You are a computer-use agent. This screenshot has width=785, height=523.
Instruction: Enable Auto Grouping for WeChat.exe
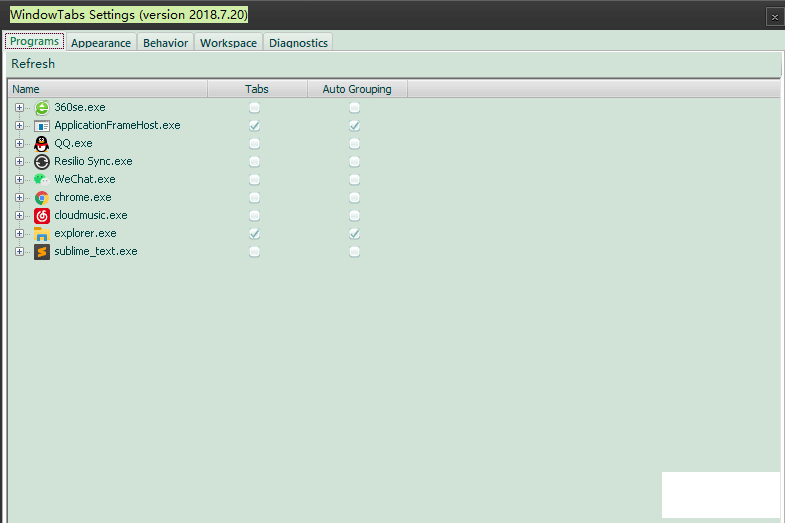[354, 180]
